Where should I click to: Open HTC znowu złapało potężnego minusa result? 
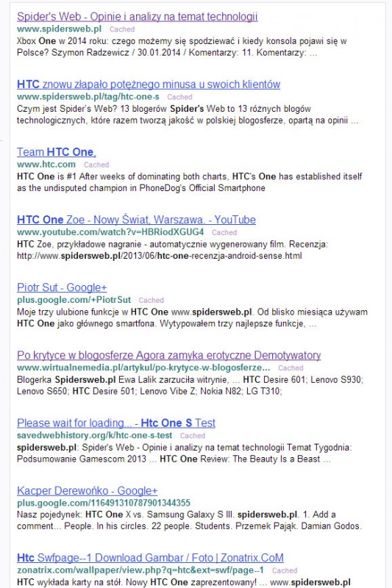pyautogui.click(x=149, y=85)
